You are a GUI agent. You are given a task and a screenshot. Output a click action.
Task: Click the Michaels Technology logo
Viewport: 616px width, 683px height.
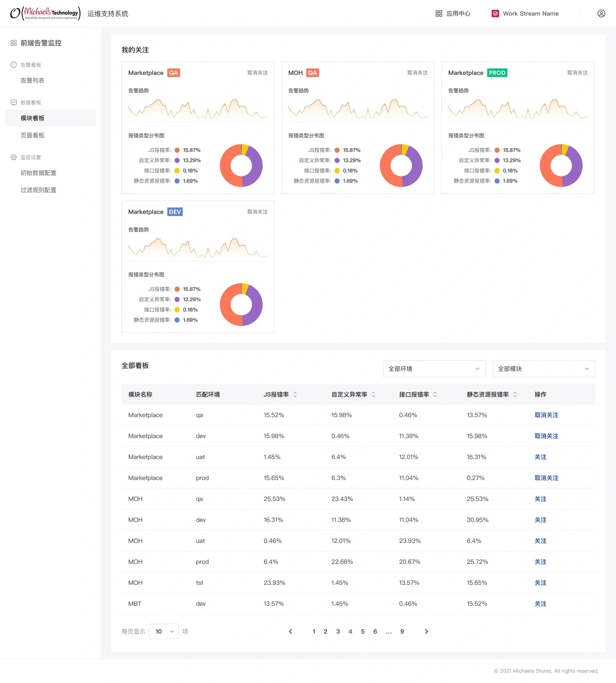(45, 13)
